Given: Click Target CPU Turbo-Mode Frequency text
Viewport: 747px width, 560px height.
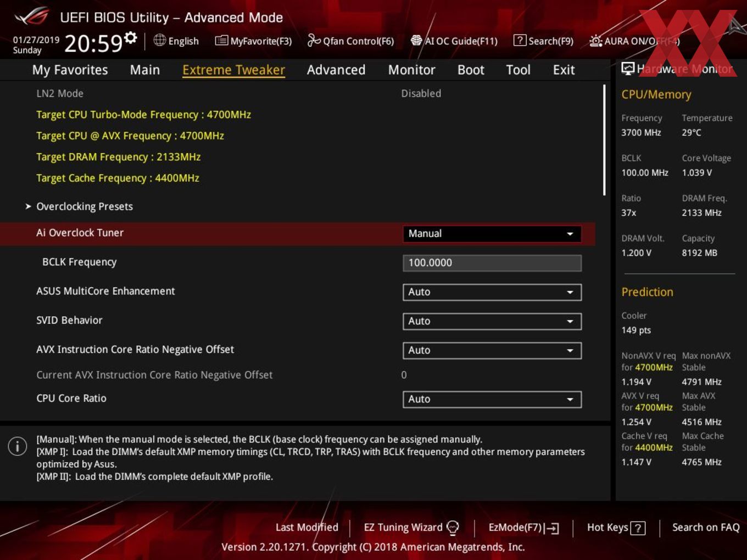Looking at the screenshot, I should coord(143,115).
